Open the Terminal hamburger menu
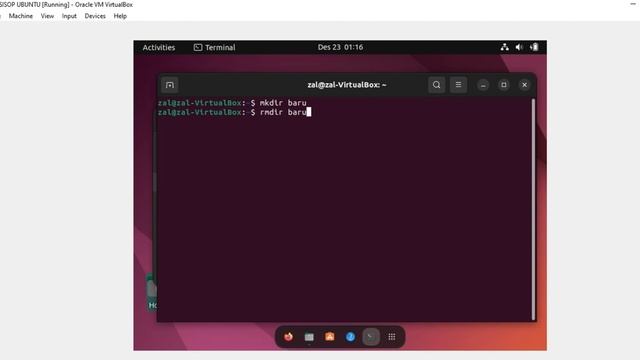Screen dimensions: 640x360 pyautogui.click(x=458, y=85)
